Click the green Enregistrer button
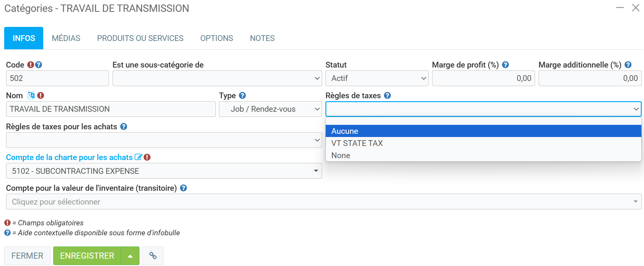644x266 pixels. click(x=87, y=256)
